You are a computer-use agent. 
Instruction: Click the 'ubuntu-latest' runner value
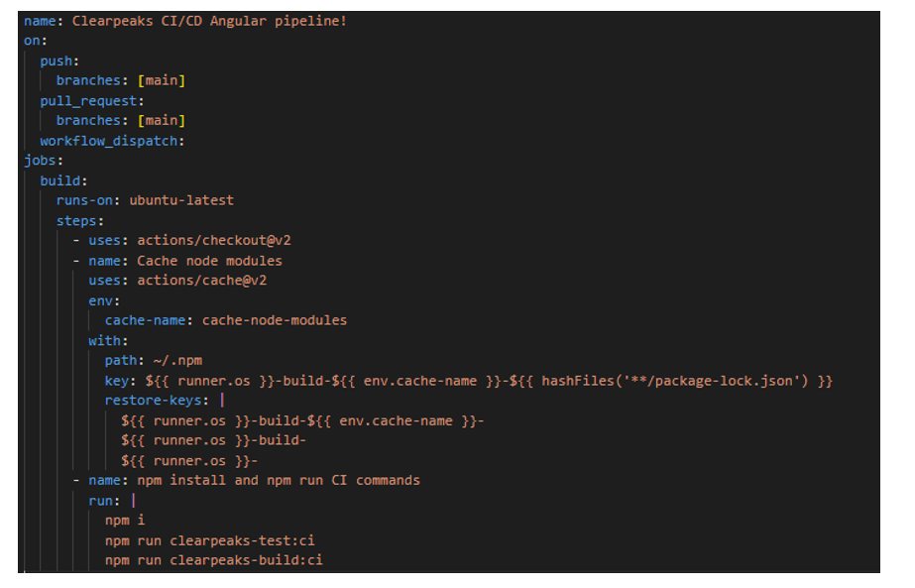point(181,200)
